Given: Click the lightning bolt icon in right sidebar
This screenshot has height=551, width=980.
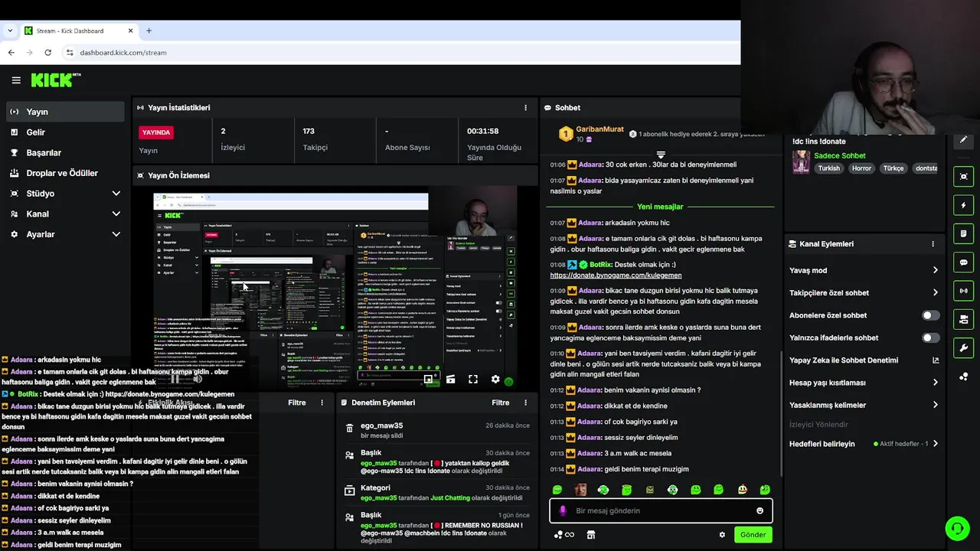Looking at the screenshot, I should click(x=963, y=205).
